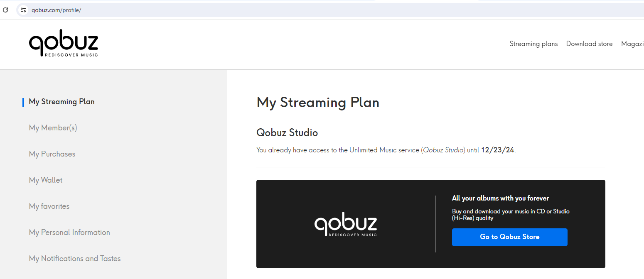Open the Magazine navigation item
Screen dimensions: 644x279
click(632, 44)
